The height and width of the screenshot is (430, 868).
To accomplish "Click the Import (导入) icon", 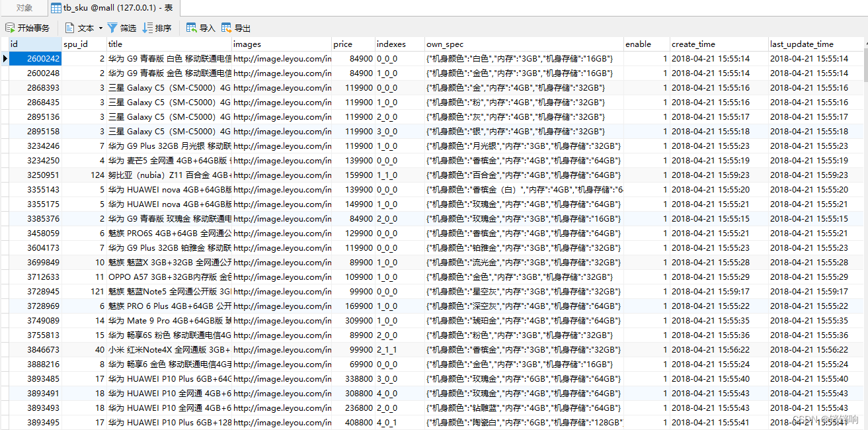I will point(192,28).
